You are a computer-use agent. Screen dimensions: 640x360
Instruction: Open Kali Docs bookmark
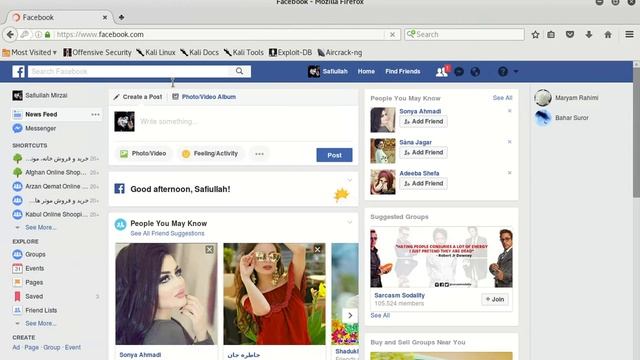[x=200, y=52]
